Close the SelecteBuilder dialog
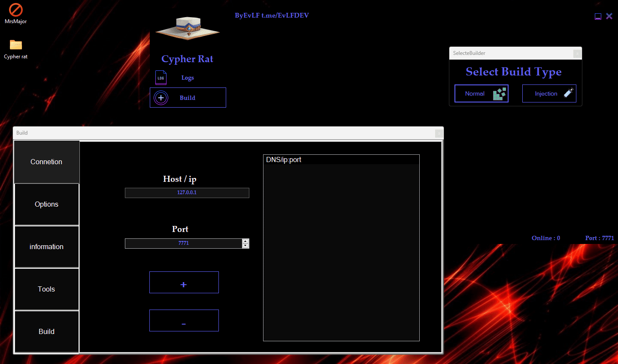This screenshot has width=618, height=364. click(x=577, y=53)
